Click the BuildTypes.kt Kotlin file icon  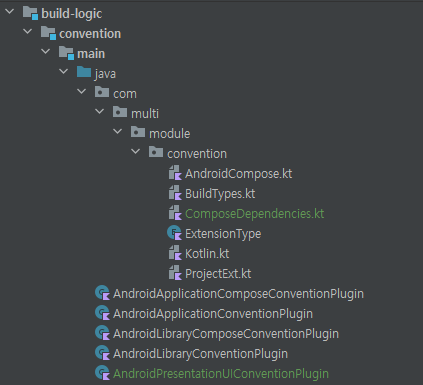(175, 193)
